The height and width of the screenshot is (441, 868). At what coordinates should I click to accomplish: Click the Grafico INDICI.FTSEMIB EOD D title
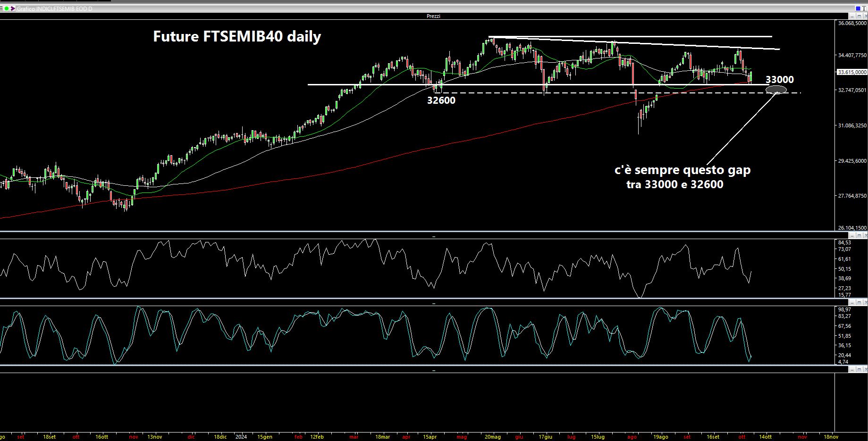(54, 9)
